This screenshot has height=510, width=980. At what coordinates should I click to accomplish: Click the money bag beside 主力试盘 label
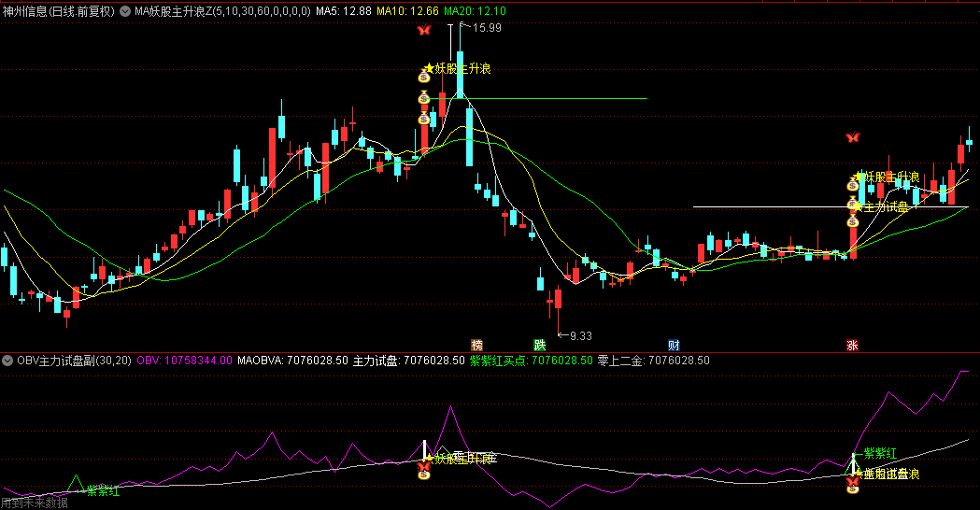point(852,205)
